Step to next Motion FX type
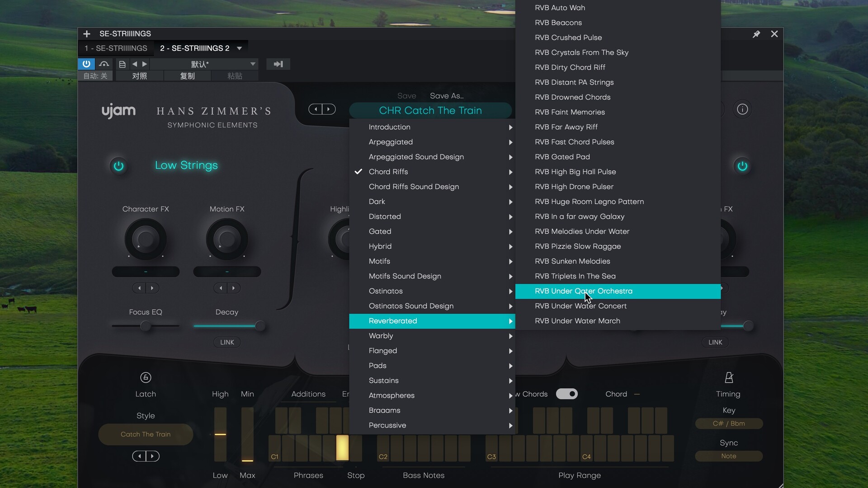The image size is (868, 488). [234, 288]
